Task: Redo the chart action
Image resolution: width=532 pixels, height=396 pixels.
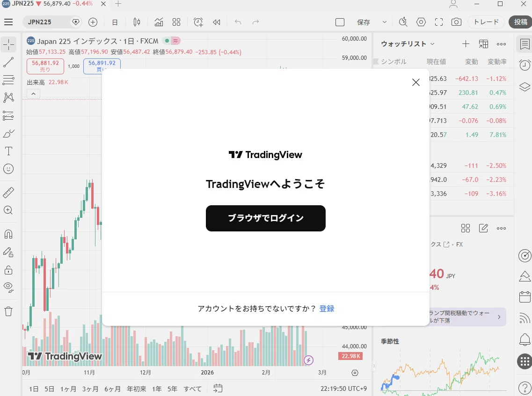Action: 255,22
